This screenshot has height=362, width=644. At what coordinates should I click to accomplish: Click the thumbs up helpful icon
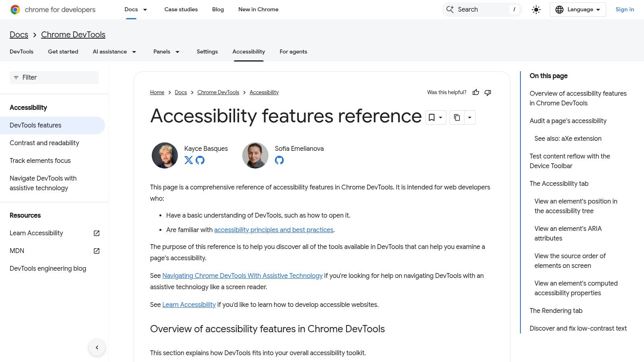click(x=476, y=93)
